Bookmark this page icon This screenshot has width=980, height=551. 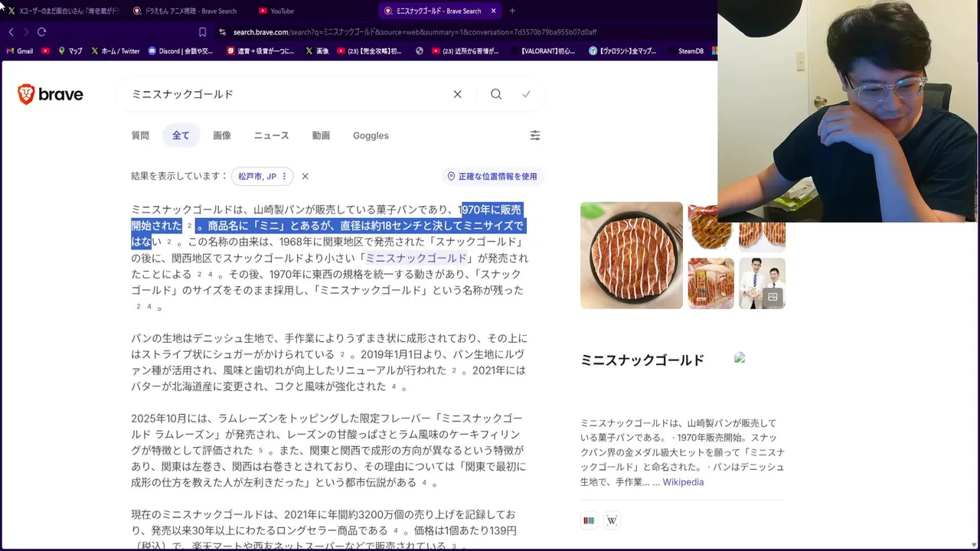[x=202, y=32]
